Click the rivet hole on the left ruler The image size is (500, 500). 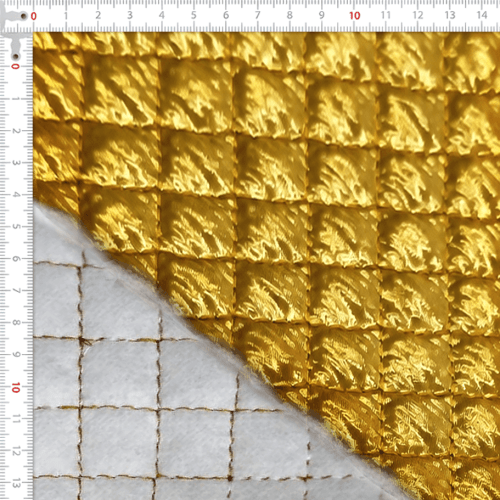15,56
